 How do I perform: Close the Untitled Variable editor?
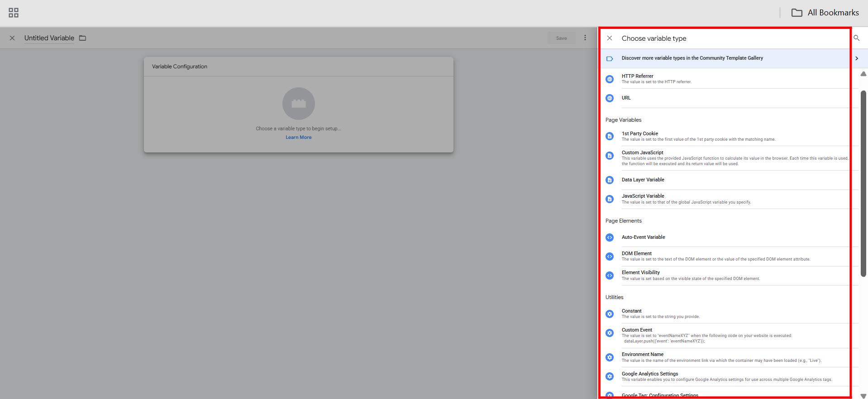click(x=12, y=38)
